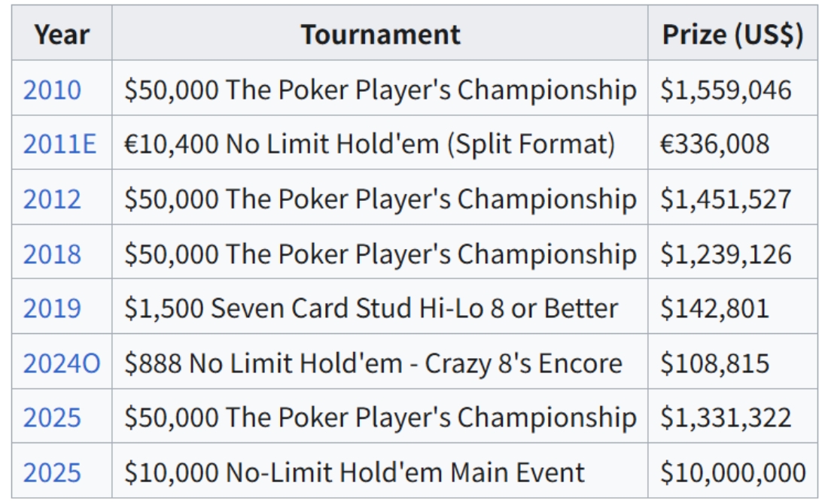
Task: Click the 2011E year link
Action: point(59,144)
